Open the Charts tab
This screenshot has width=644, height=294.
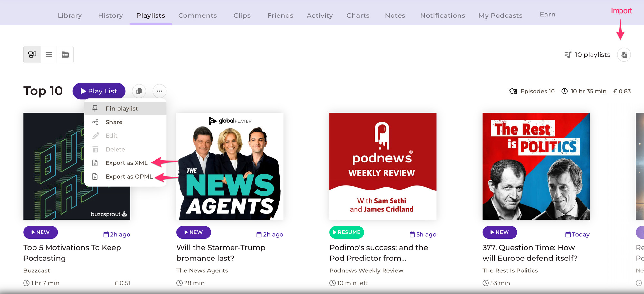click(358, 15)
